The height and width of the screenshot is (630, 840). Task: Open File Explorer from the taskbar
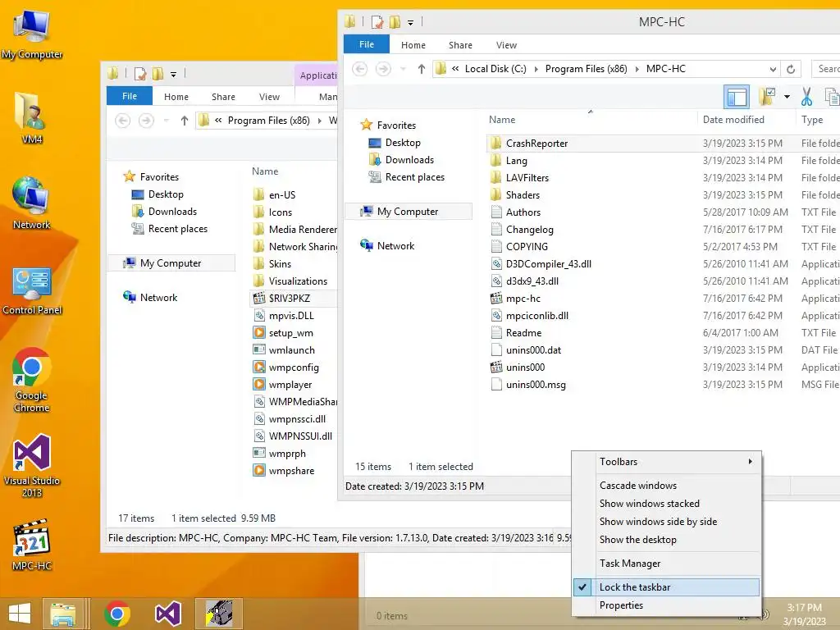[62, 614]
